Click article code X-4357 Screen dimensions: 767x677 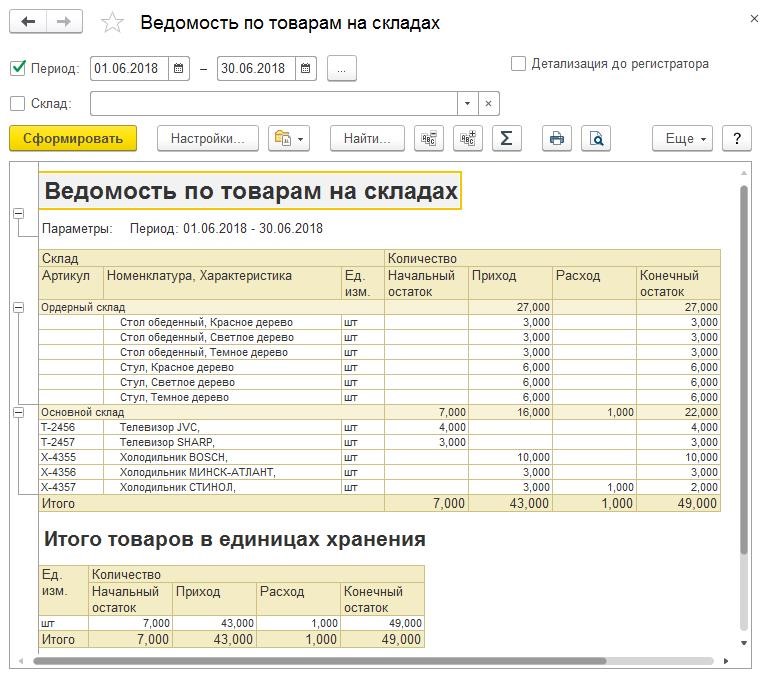click(58, 487)
